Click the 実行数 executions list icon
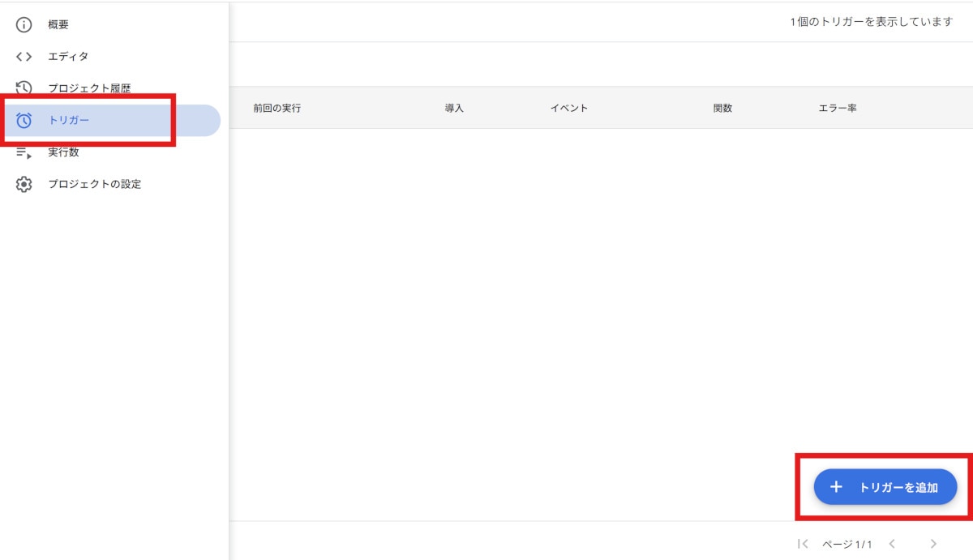This screenshot has height=560, width=973. click(22, 152)
